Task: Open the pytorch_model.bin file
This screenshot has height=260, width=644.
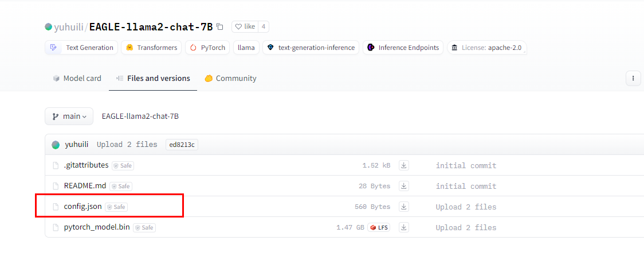Action: point(97,227)
